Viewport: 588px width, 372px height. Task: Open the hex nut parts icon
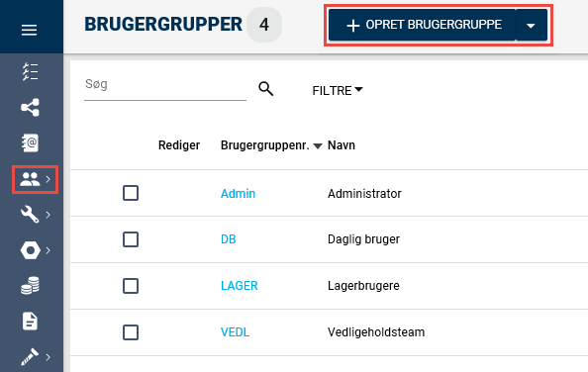pyautogui.click(x=30, y=250)
